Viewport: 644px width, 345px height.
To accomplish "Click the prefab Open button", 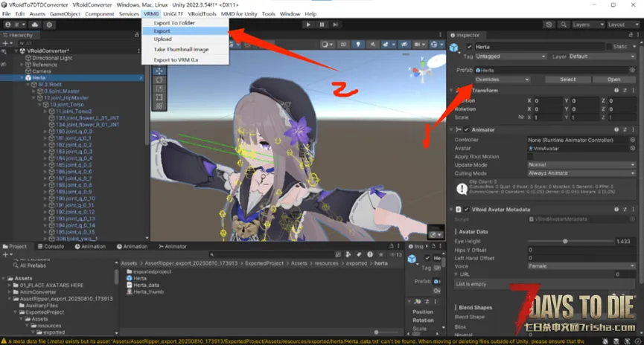I will click(x=613, y=80).
